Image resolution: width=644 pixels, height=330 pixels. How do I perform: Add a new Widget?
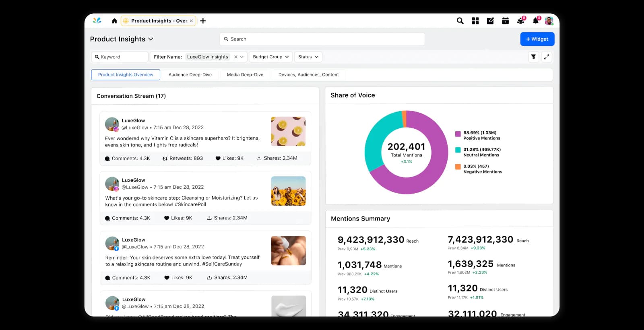click(x=537, y=39)
